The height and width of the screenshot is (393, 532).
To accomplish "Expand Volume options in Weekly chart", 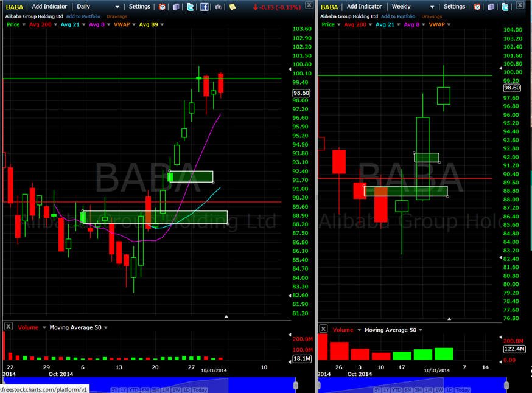I will point(359,330).
